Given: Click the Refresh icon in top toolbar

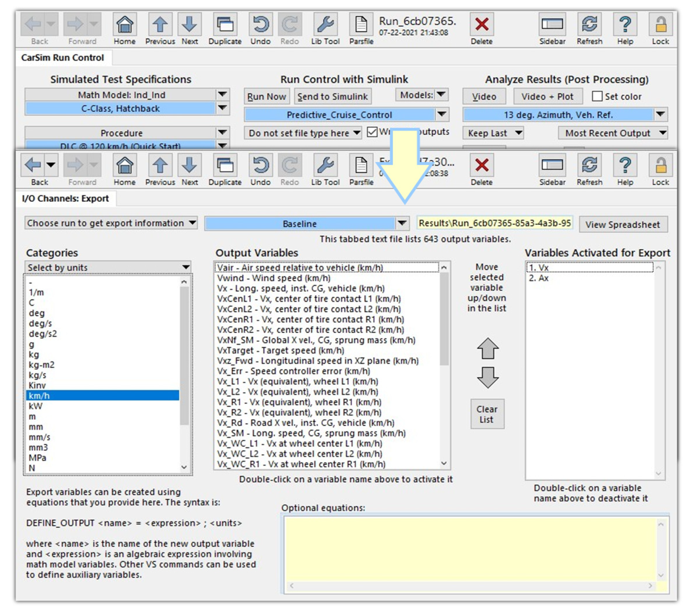Looking at the screenshot, I should point(589,24).
